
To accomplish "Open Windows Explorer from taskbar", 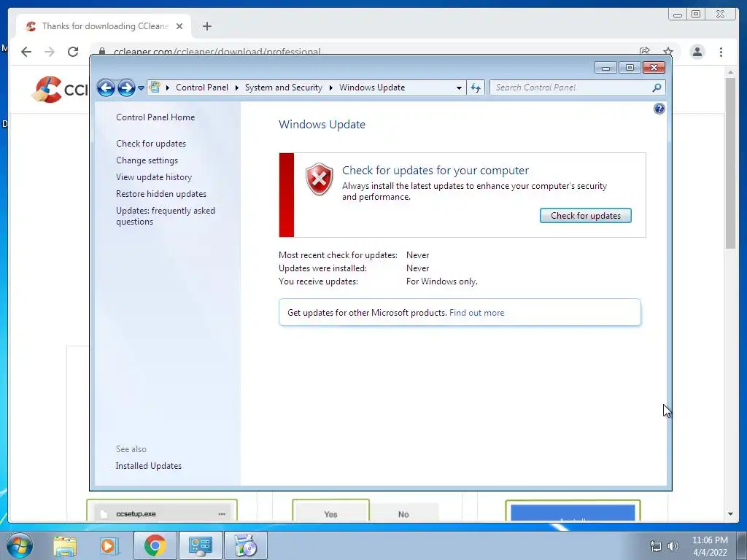I will [x=65, y=545].
